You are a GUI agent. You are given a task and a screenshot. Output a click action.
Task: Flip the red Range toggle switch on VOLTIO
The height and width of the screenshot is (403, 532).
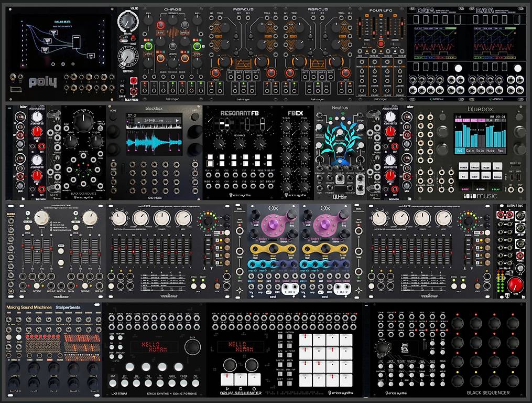click(133, 37)
